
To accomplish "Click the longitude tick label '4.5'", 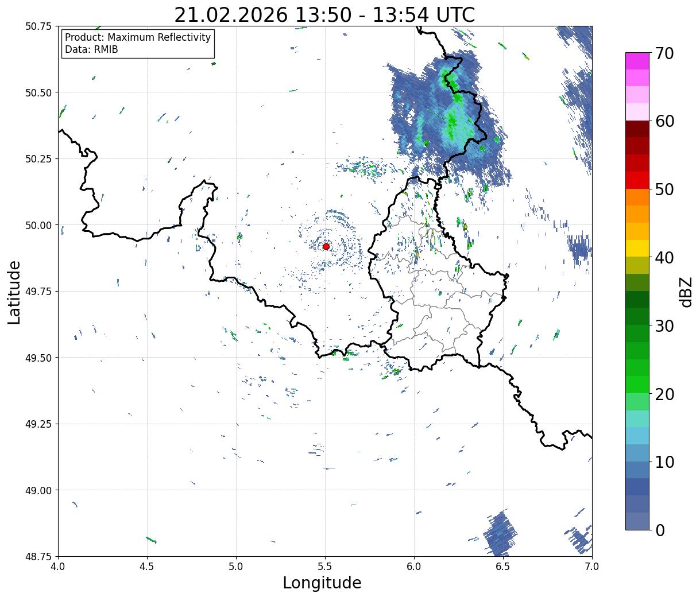I will [x=147, y=567].
